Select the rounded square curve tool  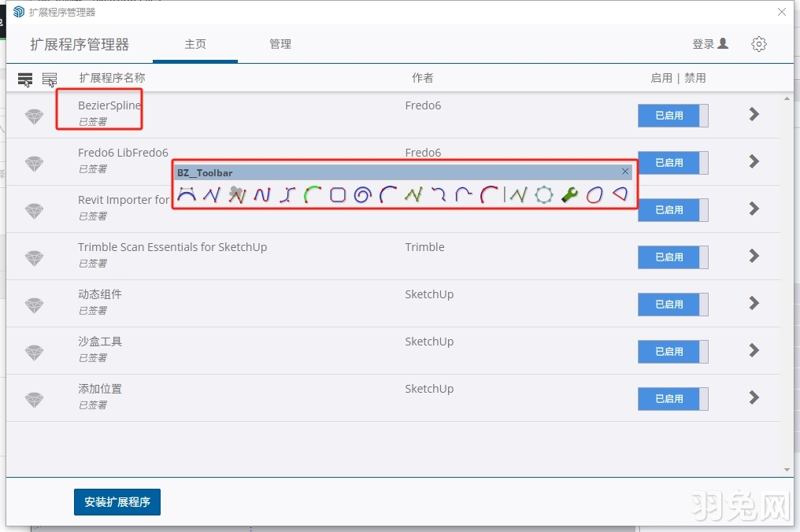tap(338, 194)
